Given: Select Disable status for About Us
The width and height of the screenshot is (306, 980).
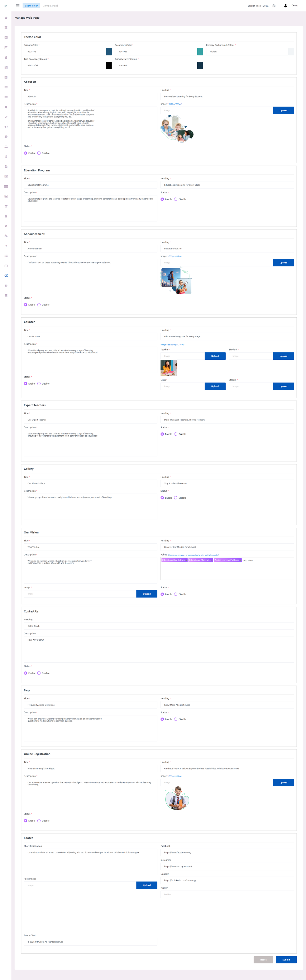Looking at the screenshot, I should click(x=39, y=153).
